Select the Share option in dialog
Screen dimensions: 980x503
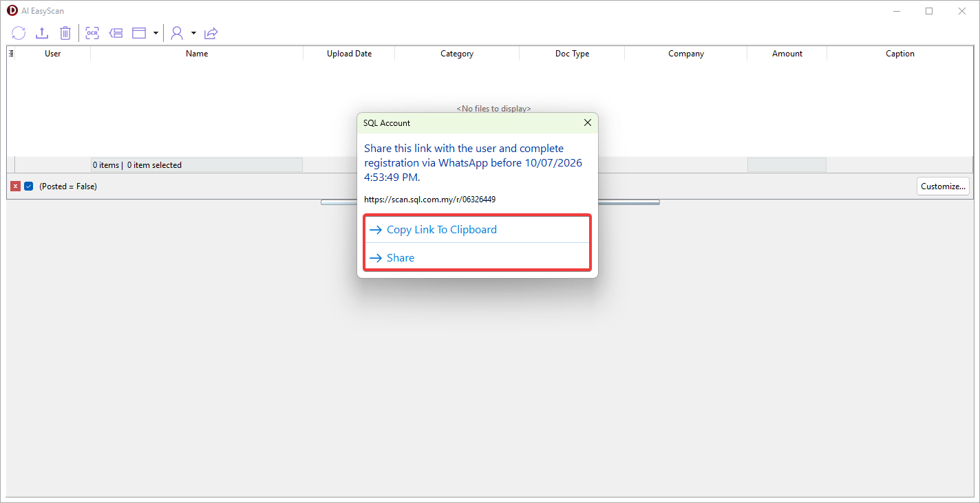point(477,258)
